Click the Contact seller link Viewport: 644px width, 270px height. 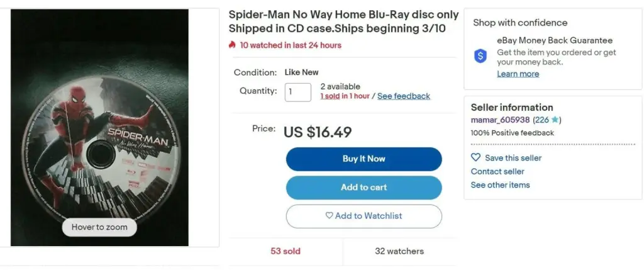497,171
